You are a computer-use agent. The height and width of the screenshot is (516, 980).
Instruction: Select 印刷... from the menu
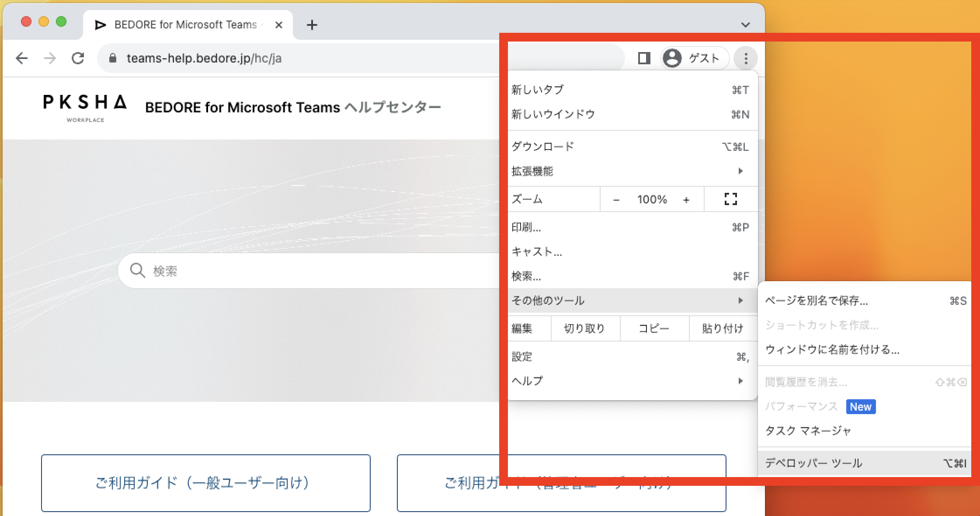(x=632, y=227)
